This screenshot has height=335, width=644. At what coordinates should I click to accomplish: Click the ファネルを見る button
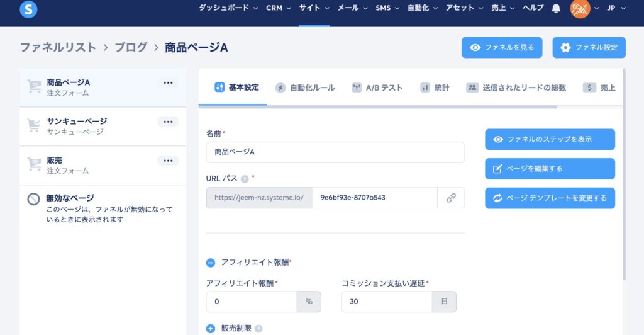coord(502,48)
